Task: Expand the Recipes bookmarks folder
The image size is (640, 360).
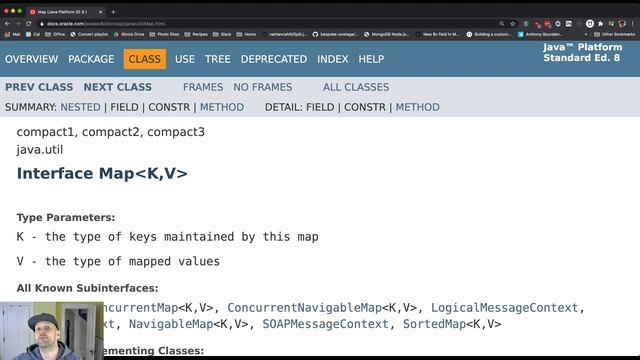Action: coord(196,34)
